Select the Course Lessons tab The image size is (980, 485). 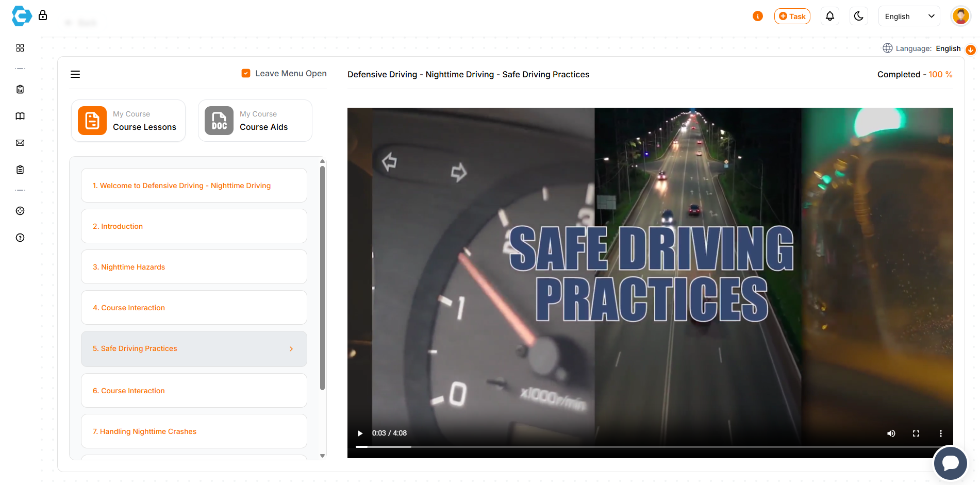128,121
